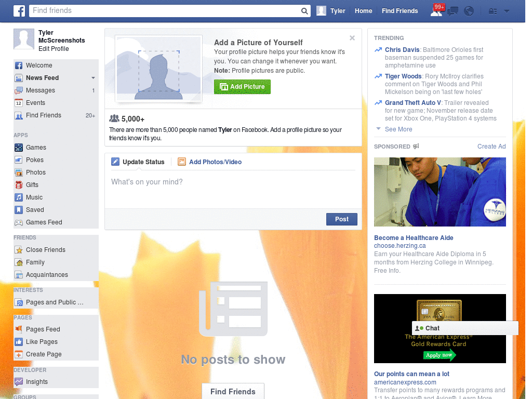Click the Tyler McScreenshots name
532x399 pixels.
61,37
